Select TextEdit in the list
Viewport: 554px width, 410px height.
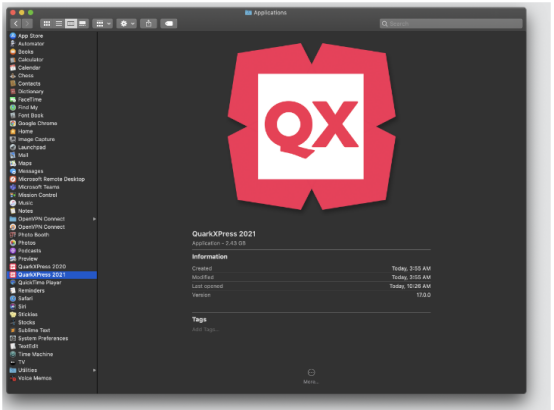tap(52, 346)
